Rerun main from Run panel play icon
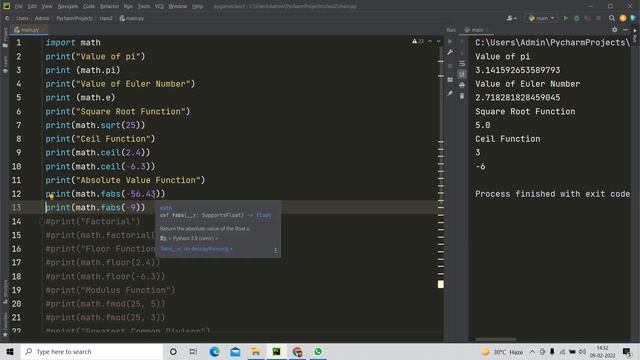The height and width of the screenshot is (360, 640). (x=450, y=41)
